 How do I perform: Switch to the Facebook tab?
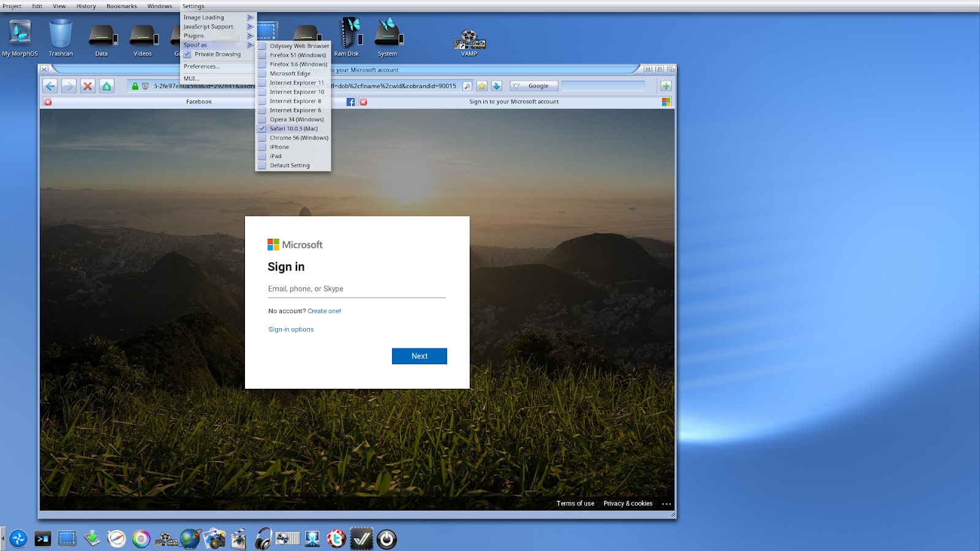(198, 102)
